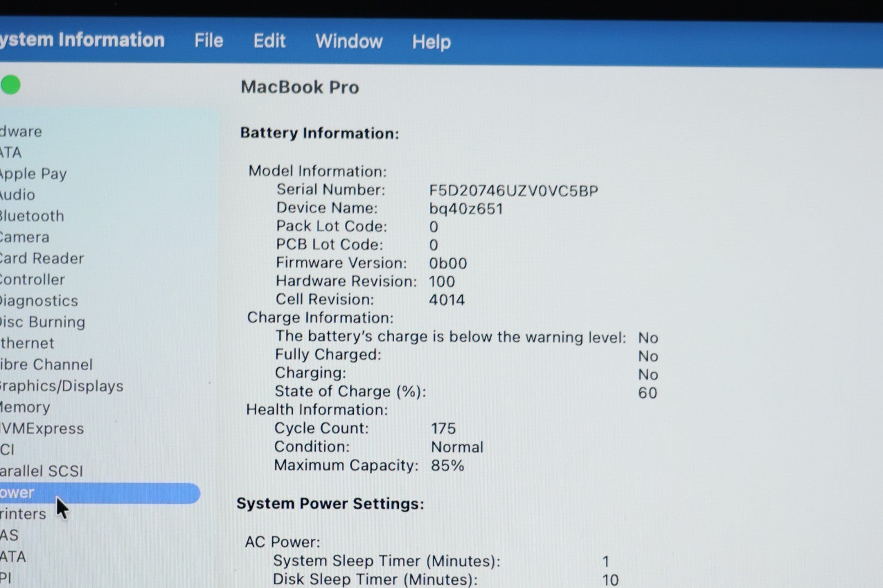
Task: Select Camera in the sidebar
Action: click(25, 237)
